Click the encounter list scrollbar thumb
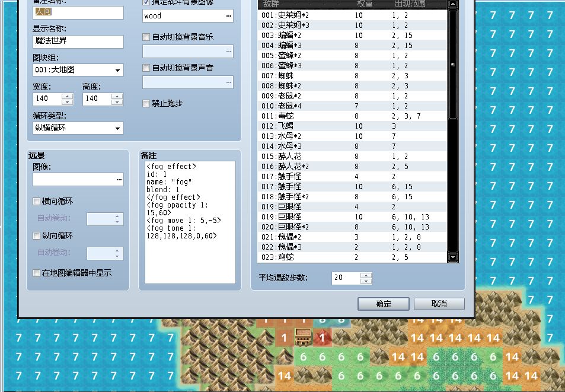This screenshot has width=565, height=392. (x=453, y=64)
